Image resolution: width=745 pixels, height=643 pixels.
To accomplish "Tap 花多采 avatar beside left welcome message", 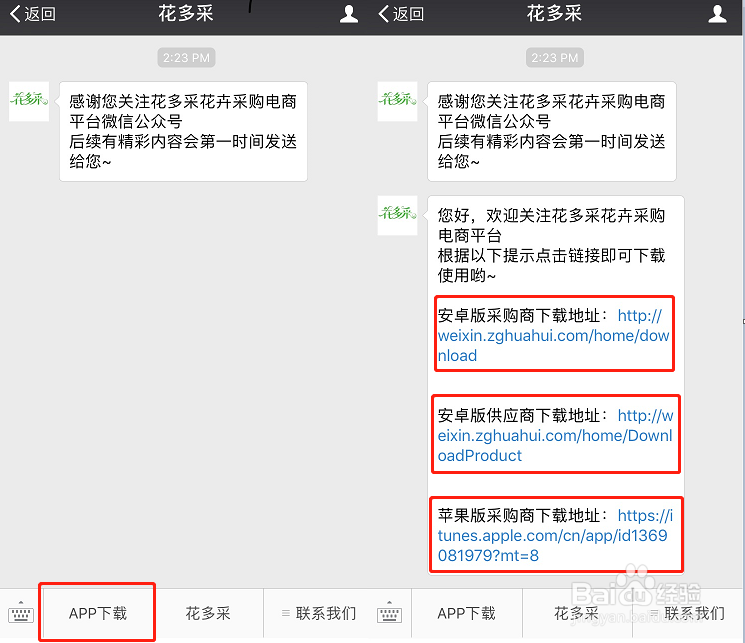I will [29, 101].
